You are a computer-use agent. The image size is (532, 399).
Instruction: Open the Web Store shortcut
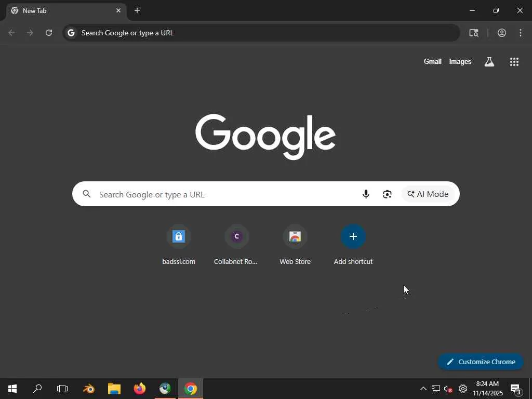click(295, 244)
